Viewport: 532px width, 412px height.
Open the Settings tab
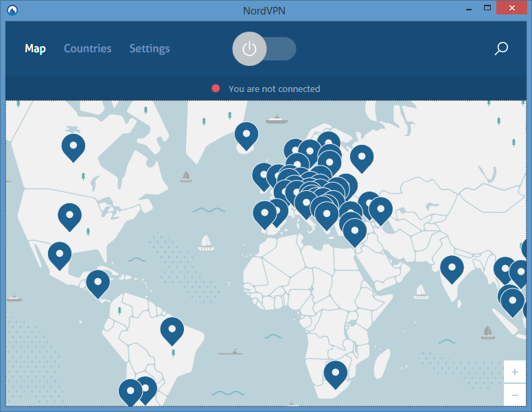point(150,49)
